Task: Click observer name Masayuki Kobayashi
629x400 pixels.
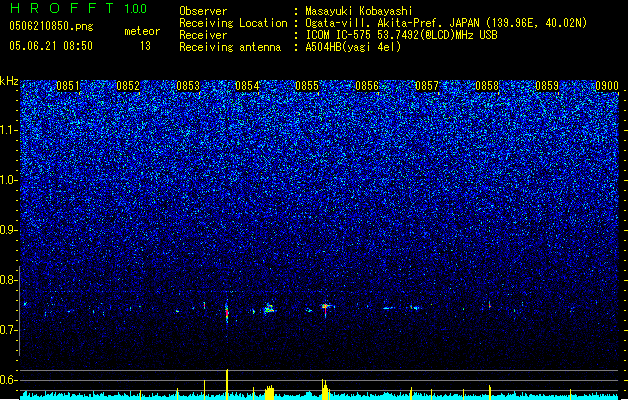Action: click(x=359, y=11)
